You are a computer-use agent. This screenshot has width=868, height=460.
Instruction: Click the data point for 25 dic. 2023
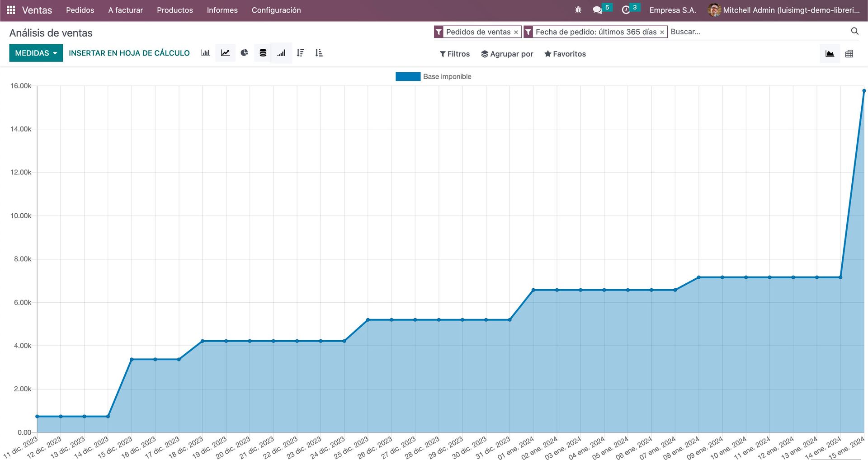click(368, 320)
